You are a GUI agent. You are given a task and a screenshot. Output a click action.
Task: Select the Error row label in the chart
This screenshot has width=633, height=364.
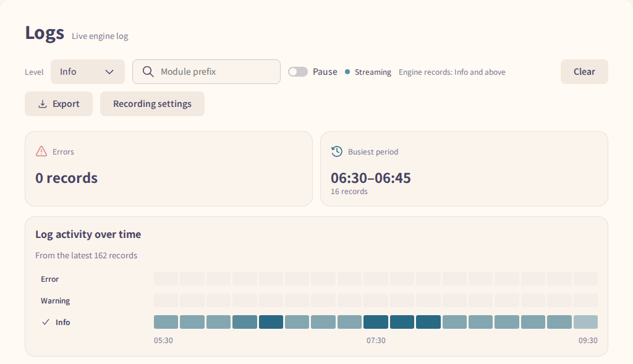coord(49,279)
